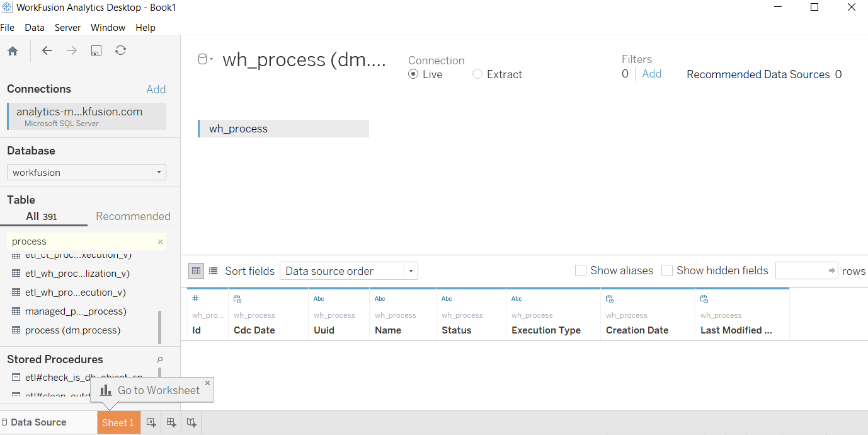Image resolution: width=868 pixels, height=435 pixels.
Task: Click the date type icon above Last Modified
Action: point(704,299)
